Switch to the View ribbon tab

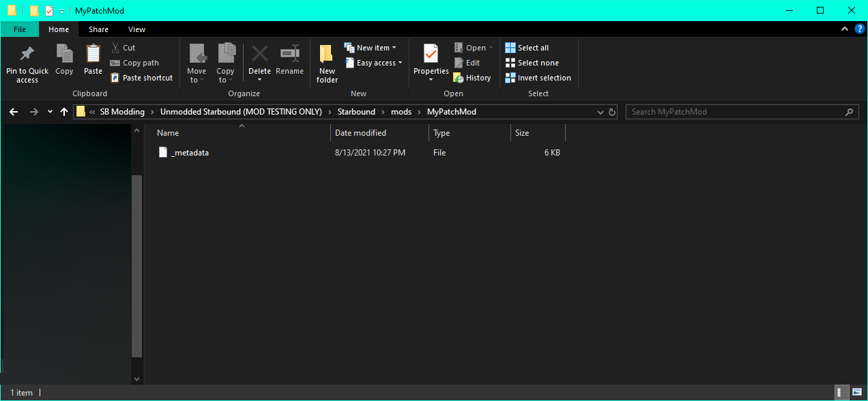coord(136,29)
